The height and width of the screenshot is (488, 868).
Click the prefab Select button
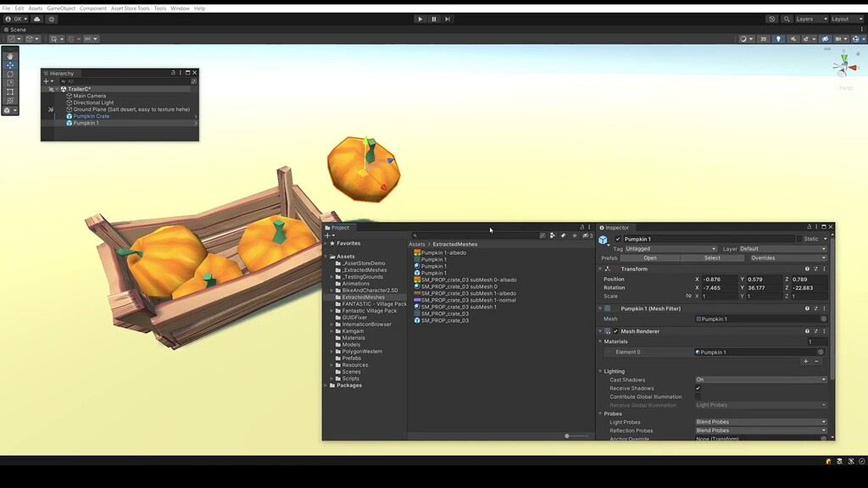[711, 258]
